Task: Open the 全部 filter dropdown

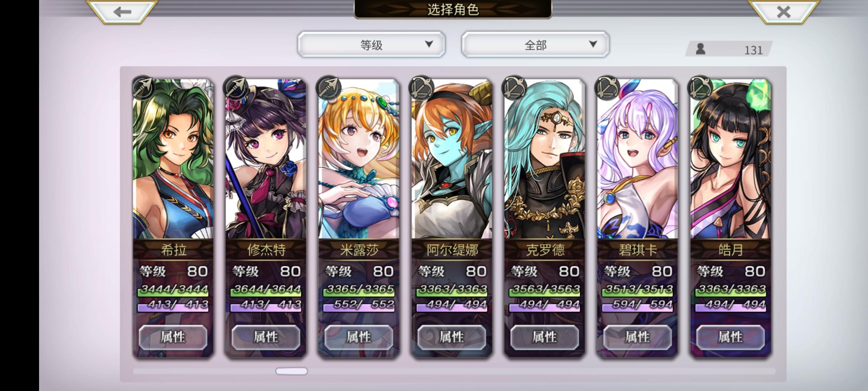Action: click(x=536, y=45)
